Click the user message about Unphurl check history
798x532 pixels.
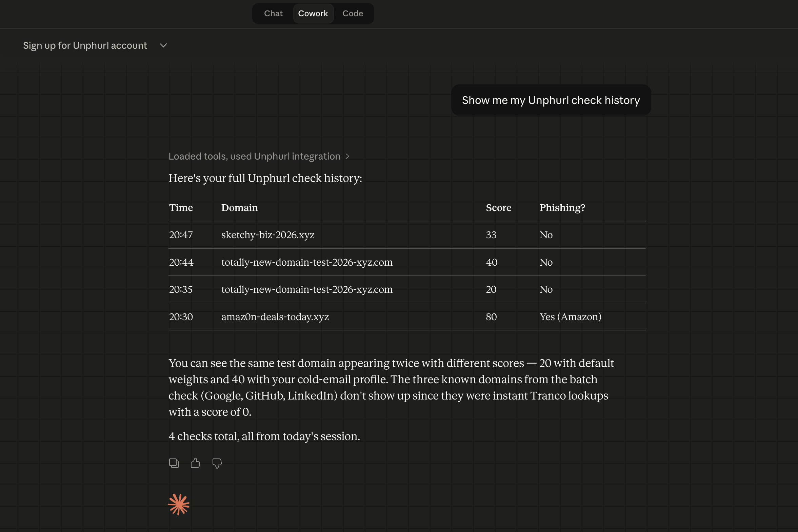click(x=551, y=100)
